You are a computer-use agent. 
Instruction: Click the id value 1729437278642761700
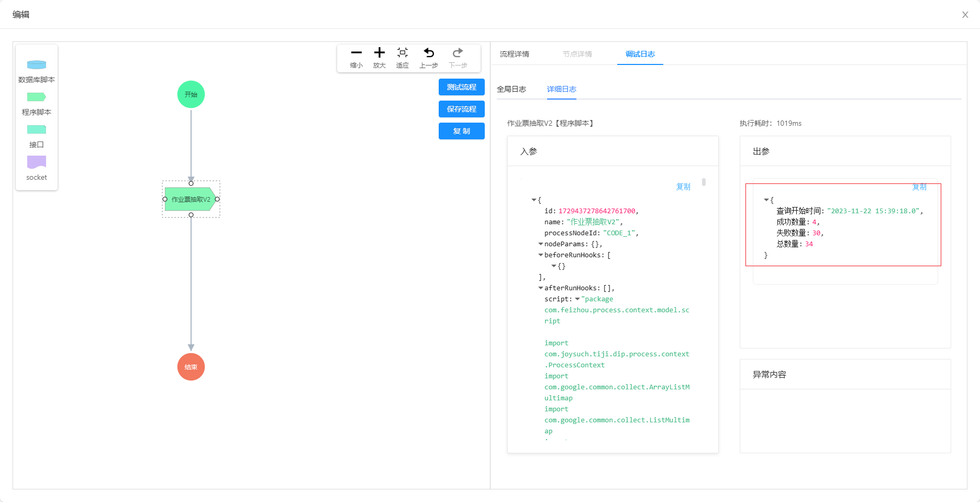[x=597, y=211]
